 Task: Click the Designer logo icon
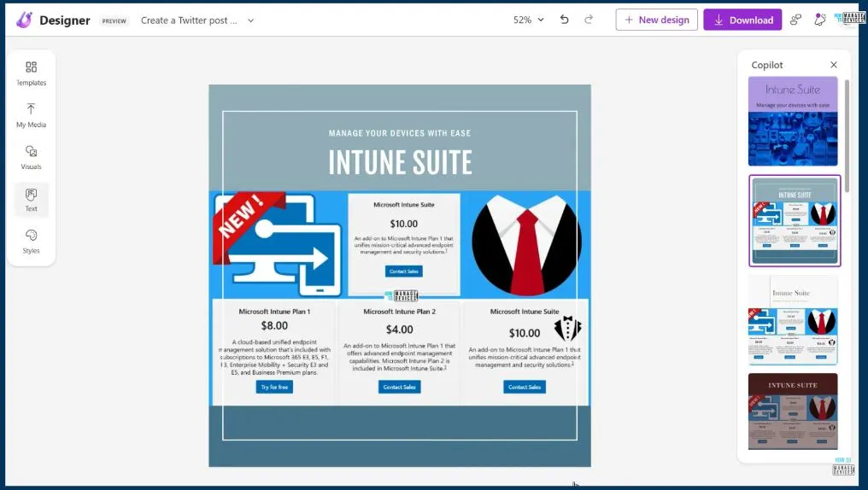[x=24, y=20]
